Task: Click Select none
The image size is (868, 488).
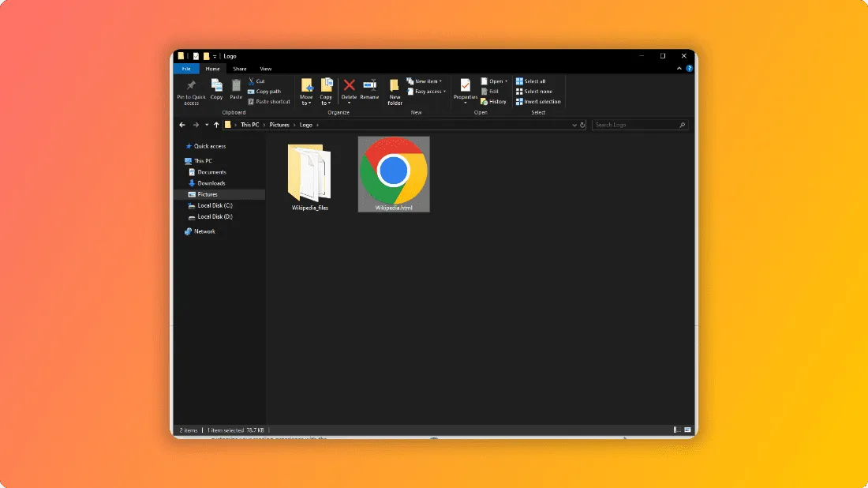Action: [533, 92]
